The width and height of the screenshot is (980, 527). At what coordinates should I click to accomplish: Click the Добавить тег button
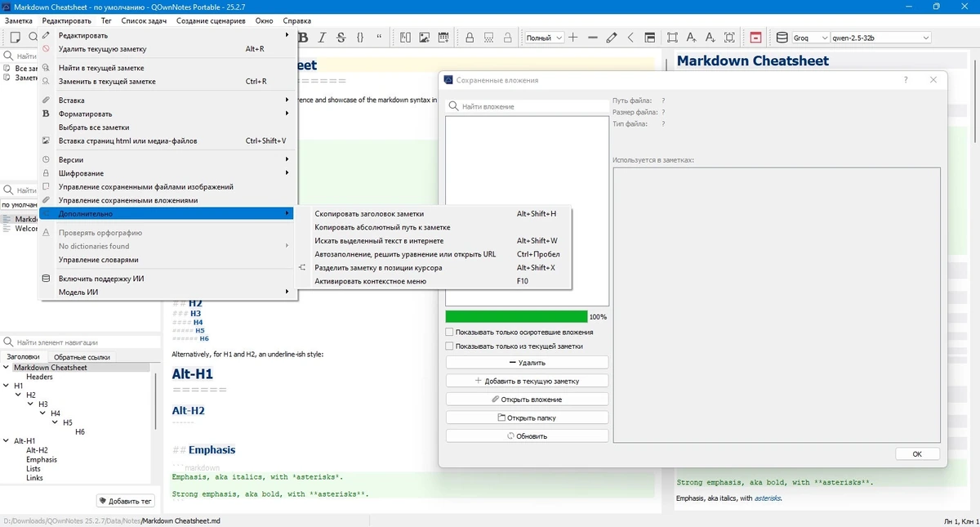[125, 501]
